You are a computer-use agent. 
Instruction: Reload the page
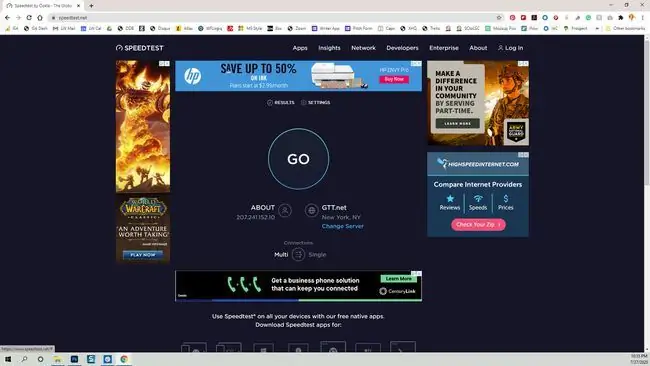coord(29,17)
